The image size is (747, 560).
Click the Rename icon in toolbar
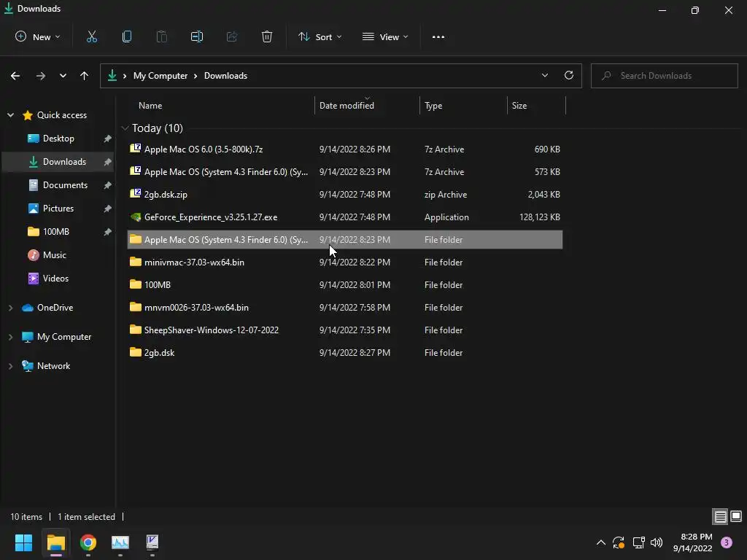[197, 36]
